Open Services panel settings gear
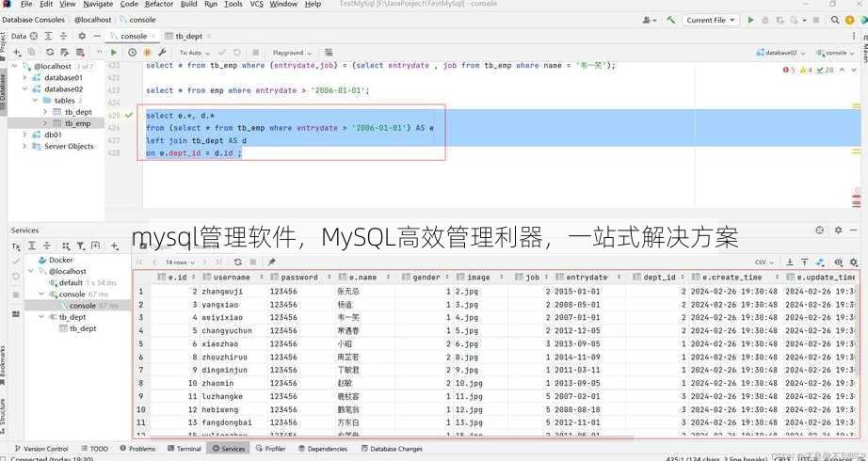This screenshot has width=868, height=461. (x=838, y=230)
